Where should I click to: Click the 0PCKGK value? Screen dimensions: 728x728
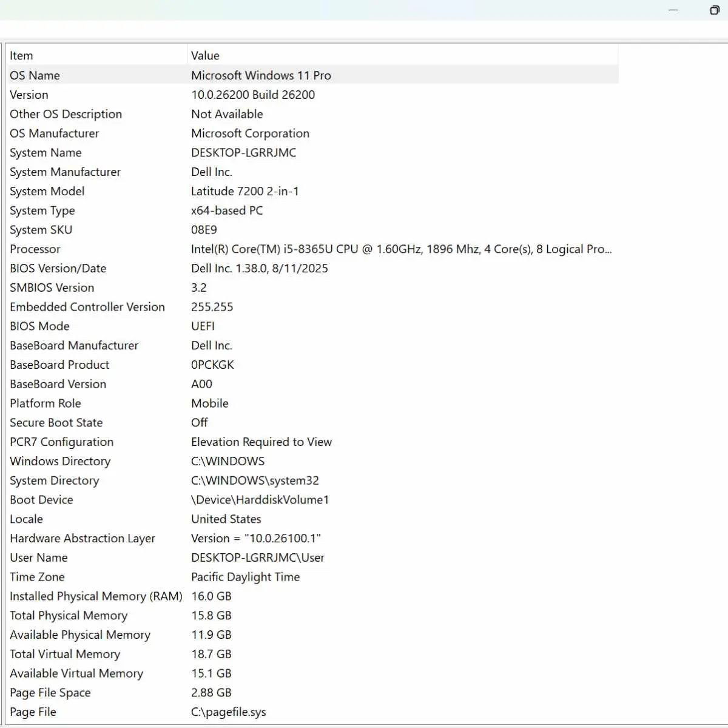212,365
